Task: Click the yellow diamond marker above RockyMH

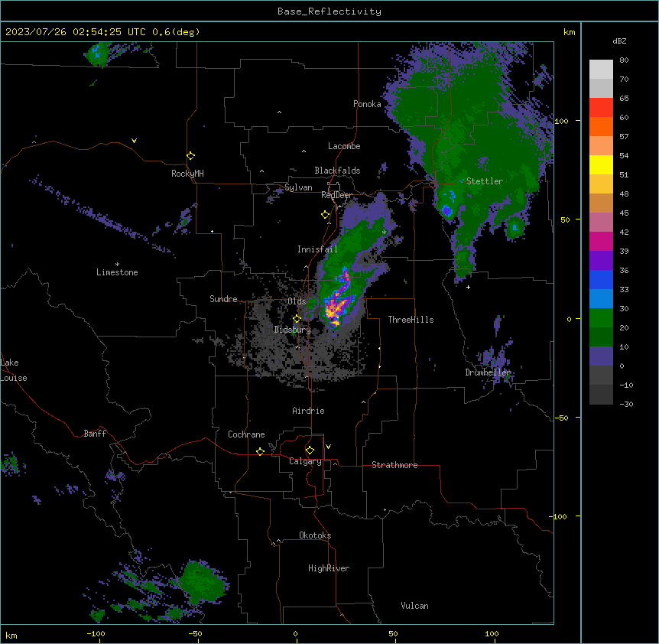Action: coord(190,156)
